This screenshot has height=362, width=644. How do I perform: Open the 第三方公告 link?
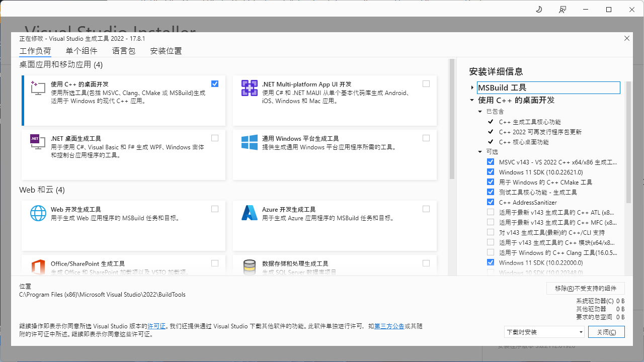[x=389, y=326]
